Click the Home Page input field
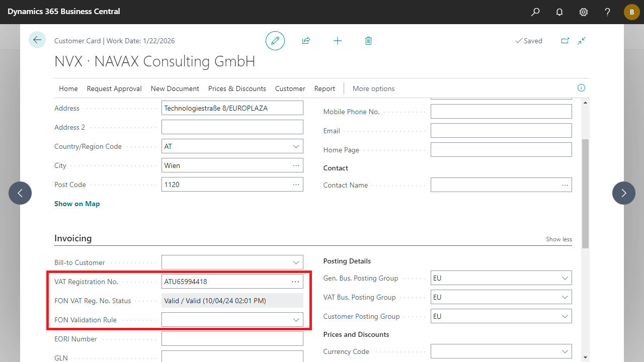 click(501, 150)
